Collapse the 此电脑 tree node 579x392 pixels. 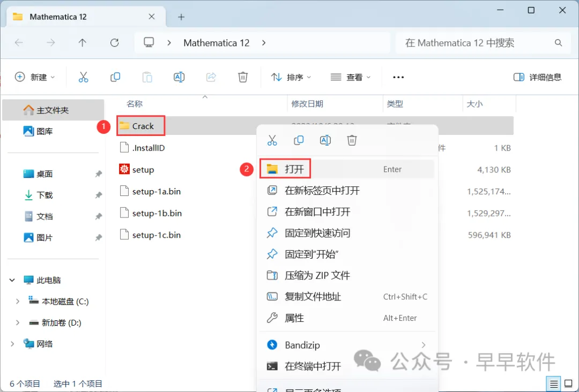point(12,280)
